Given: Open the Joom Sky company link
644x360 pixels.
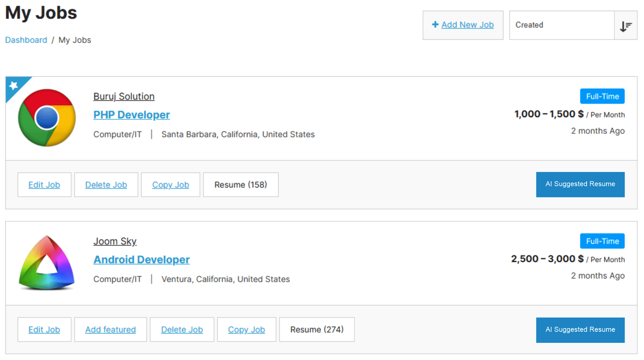Looking at the screenshot, I should 115,241.
